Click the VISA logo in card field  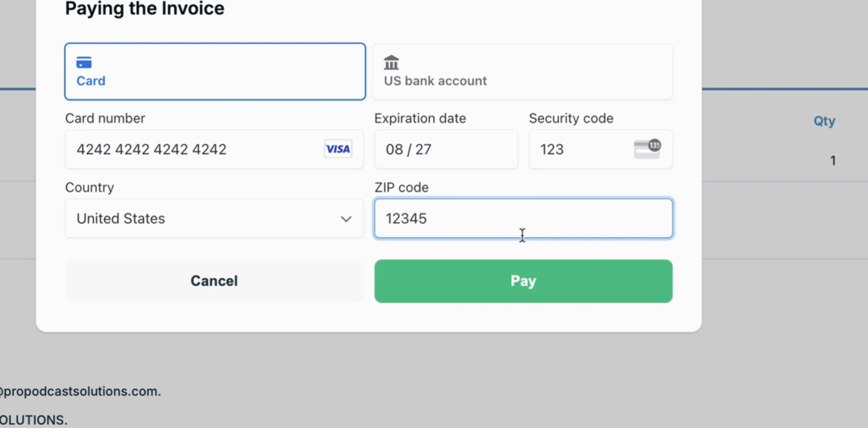point(338,149)
